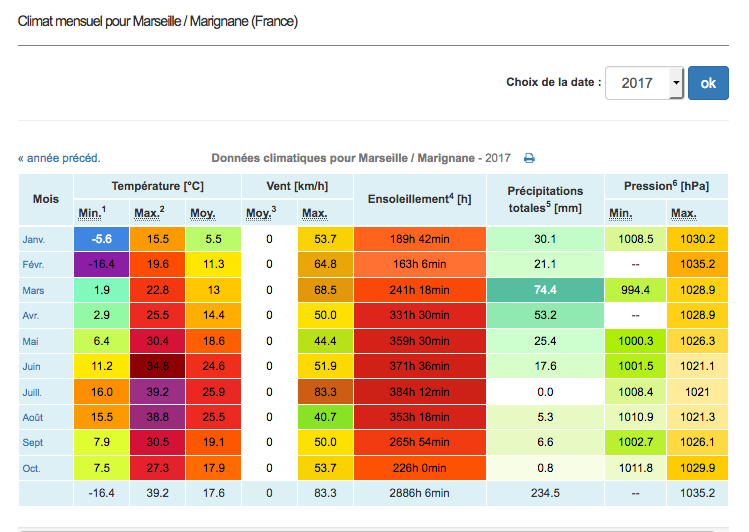Click the Janv. month row label
This screenshot has width=750, height=532.
[34, 239]
